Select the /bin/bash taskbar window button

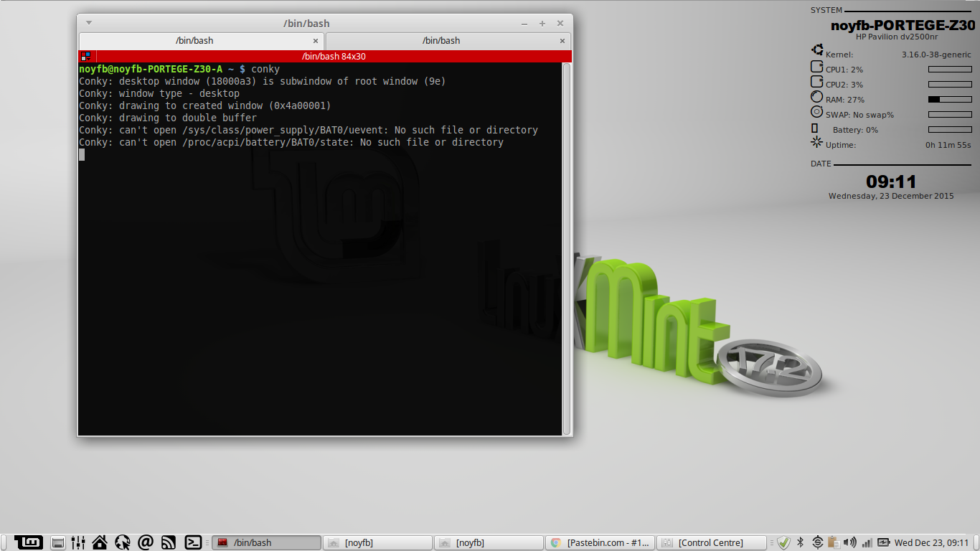[266, 542]
